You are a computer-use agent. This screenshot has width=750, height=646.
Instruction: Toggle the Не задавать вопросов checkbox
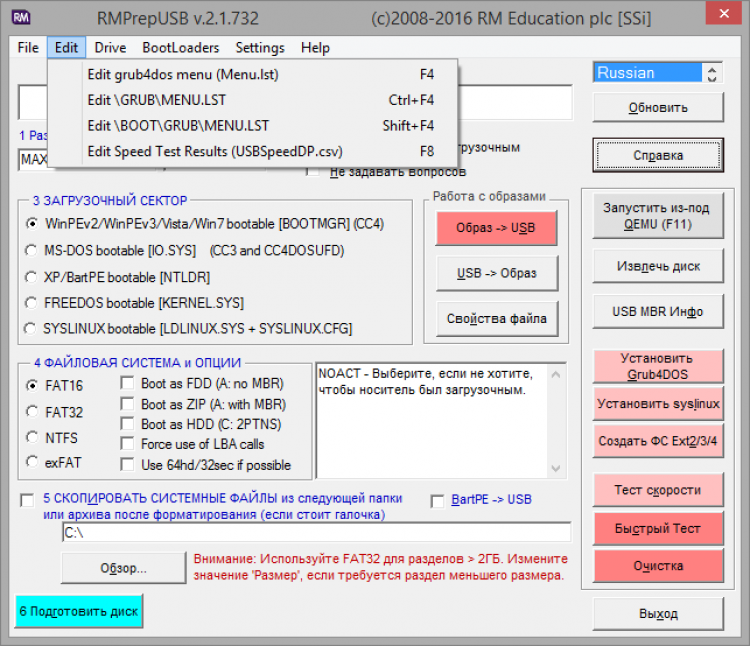coord(313,172)
